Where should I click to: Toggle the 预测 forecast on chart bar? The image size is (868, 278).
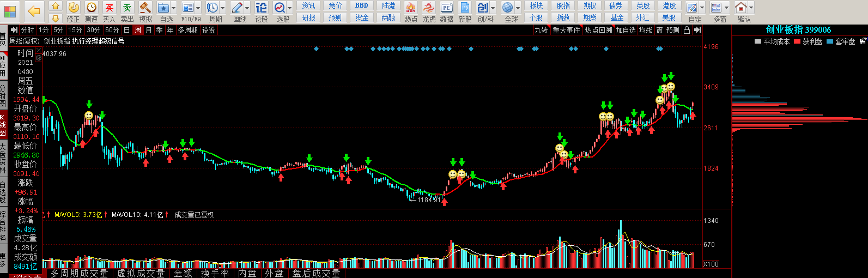click(x=673, y=30)
